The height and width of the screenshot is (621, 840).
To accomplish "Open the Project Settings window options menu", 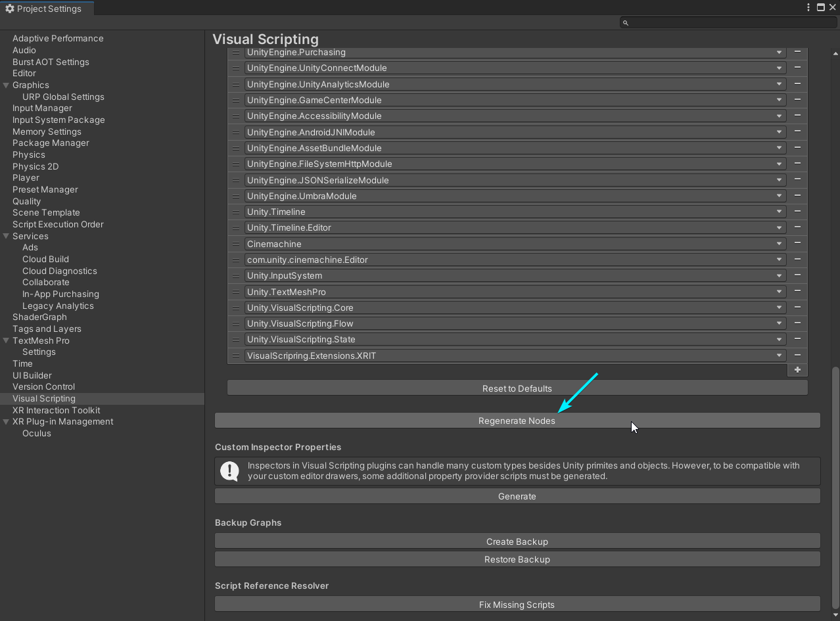I will [x=808, y=7].
